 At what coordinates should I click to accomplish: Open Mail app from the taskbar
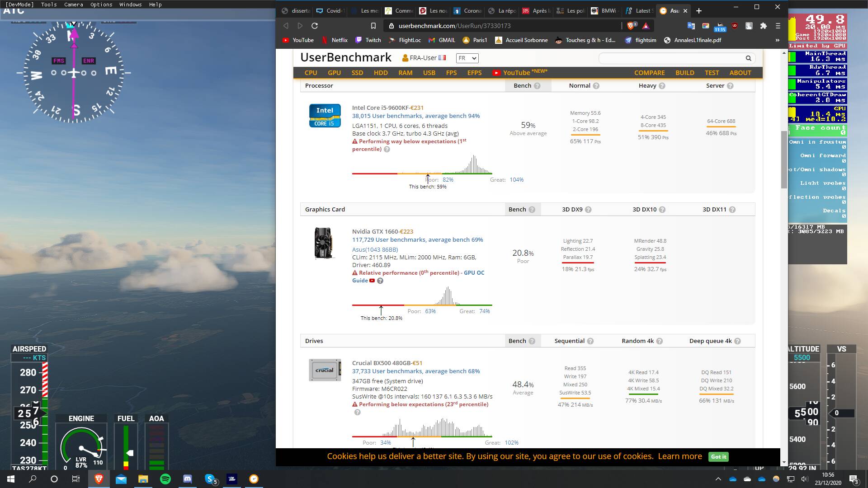(121, 479)
